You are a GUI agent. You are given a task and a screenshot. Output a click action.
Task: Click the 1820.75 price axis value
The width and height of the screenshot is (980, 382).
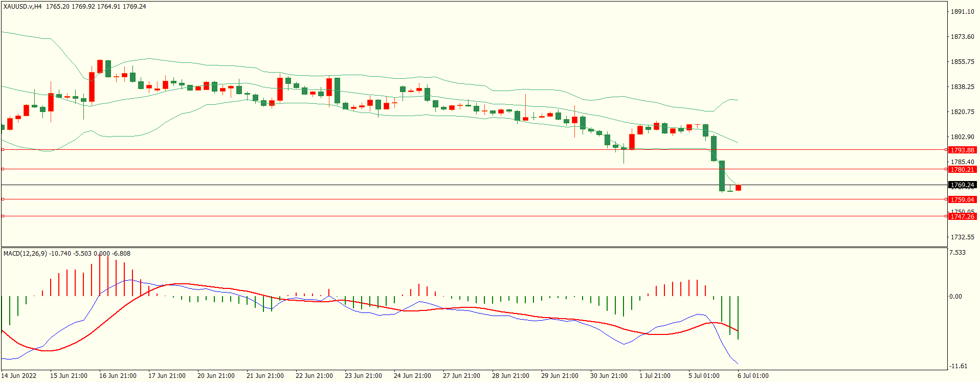point(962,111)
